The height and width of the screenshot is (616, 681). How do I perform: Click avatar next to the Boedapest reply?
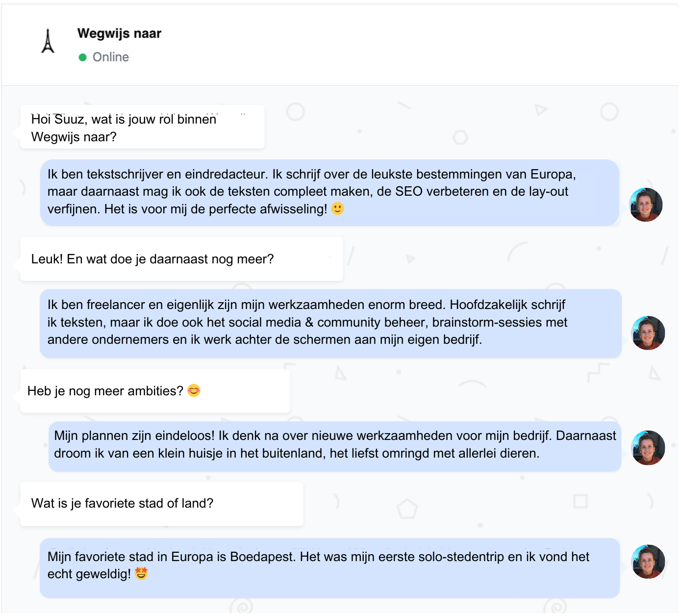648,562
